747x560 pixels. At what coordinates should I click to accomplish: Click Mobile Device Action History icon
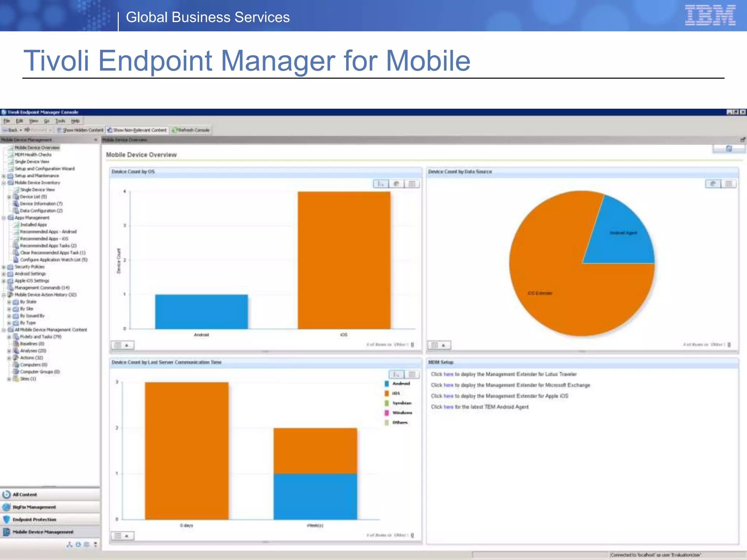click(11, 295)
